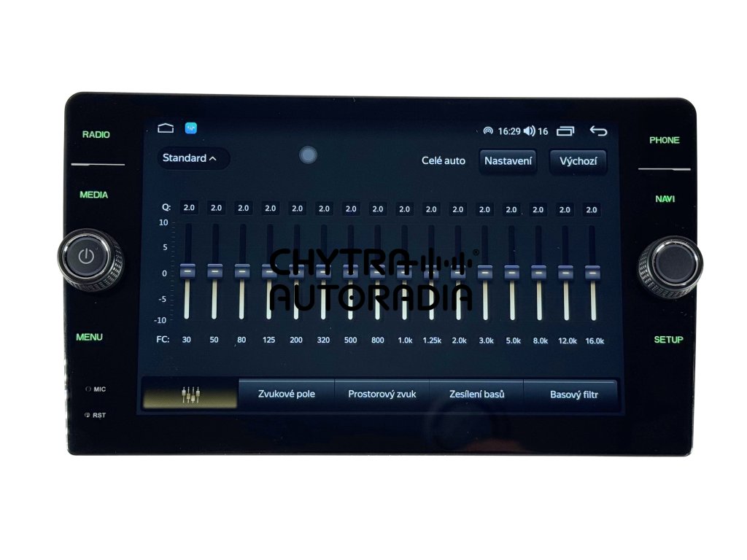Tap the floating round assistive dot

click(x=309, y=155)
